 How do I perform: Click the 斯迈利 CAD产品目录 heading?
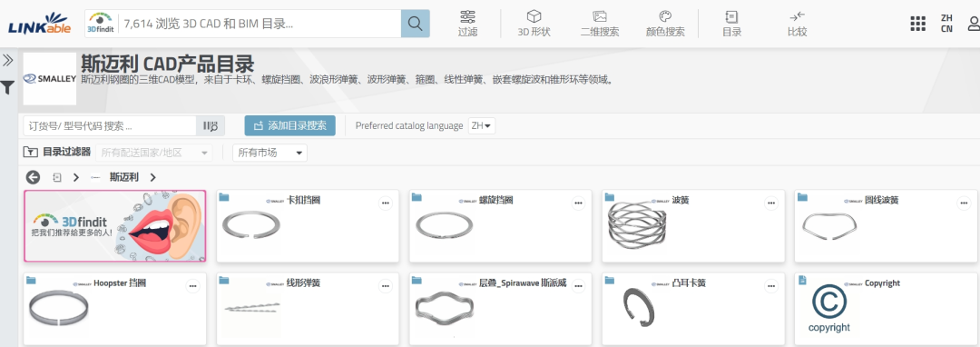click(168, 64)
